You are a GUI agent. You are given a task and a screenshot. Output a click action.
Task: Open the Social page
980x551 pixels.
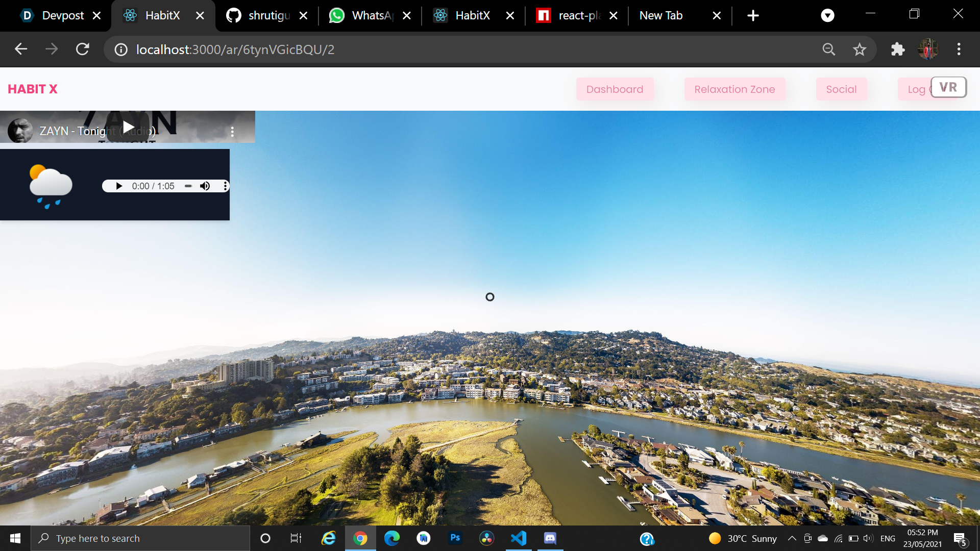click(x=841, y=89)
